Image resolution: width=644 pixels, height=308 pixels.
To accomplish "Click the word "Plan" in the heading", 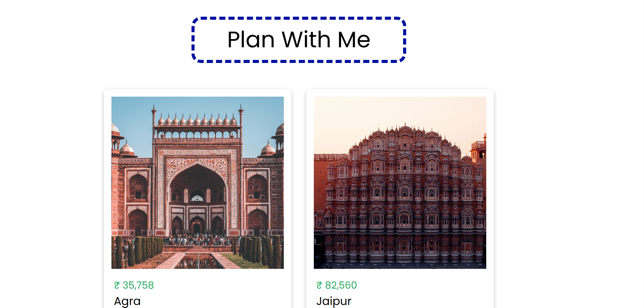I will 251,39.
